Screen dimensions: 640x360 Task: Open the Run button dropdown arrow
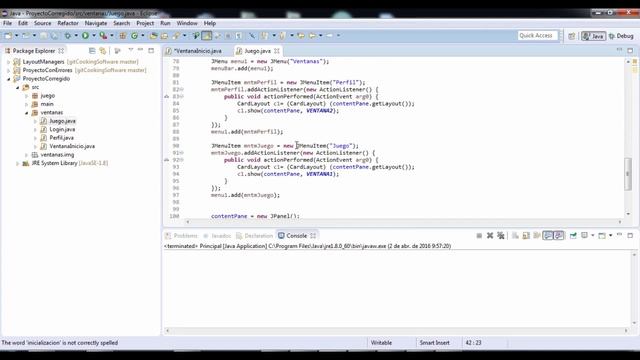93,36
